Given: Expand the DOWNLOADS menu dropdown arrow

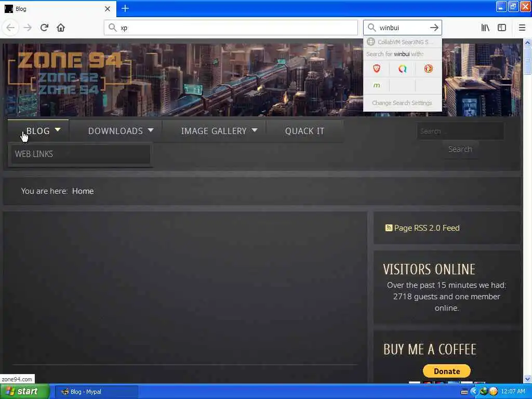Looking at the screenshot, I should tap(151, 130).
